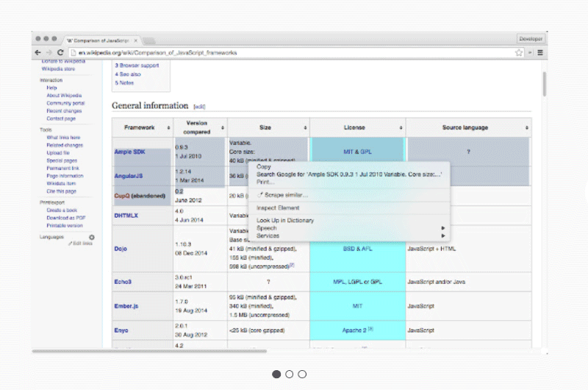The height and width of the screenshot is (390, 588).
Task: Open Related changes tool link
Action: [x=65, y=145]
